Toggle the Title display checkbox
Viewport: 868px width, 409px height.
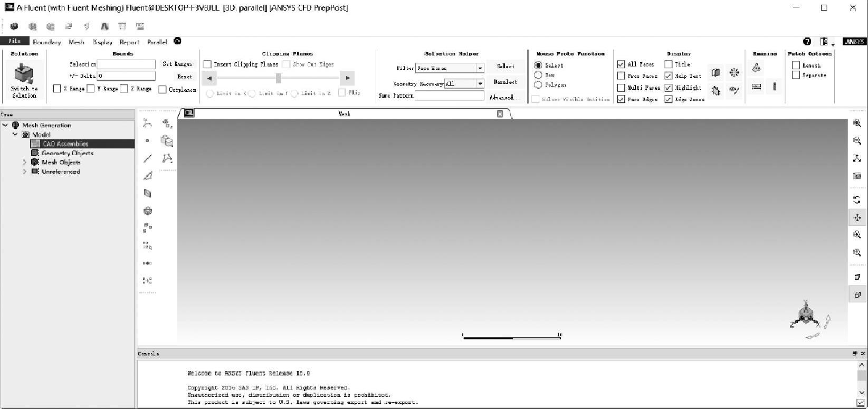tap(668, 64)
